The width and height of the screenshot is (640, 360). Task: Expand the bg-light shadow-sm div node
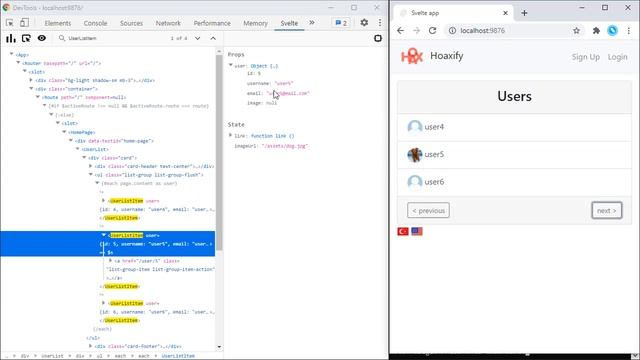[x=31, y=80]
